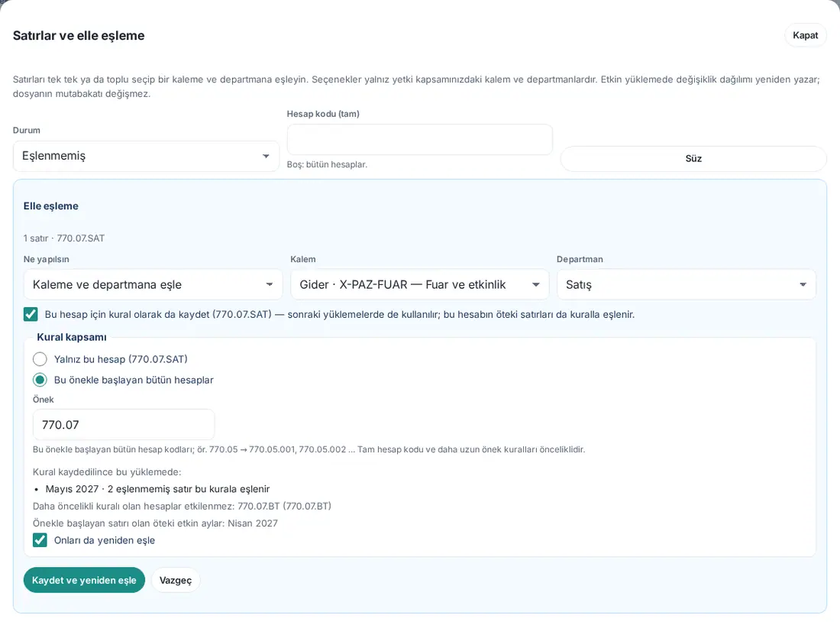Click the line mentioning Nisan 2027
840x622 pixels.
click(155, 523)
